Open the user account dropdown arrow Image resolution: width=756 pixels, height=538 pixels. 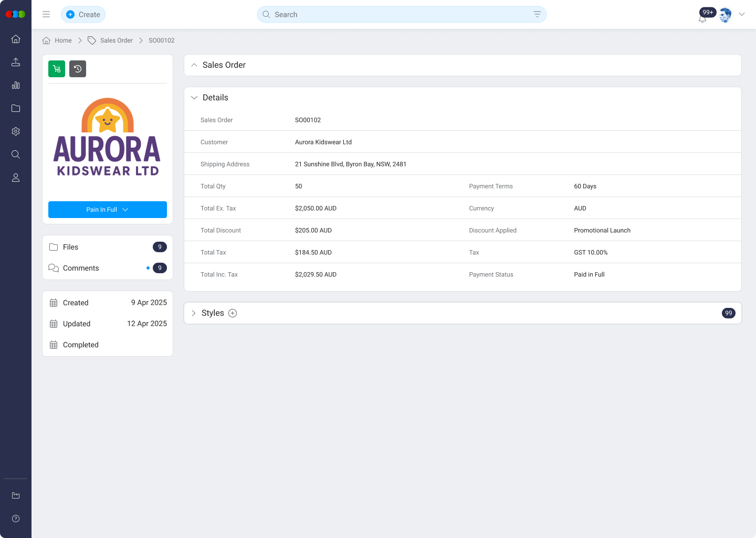point(742,15)
